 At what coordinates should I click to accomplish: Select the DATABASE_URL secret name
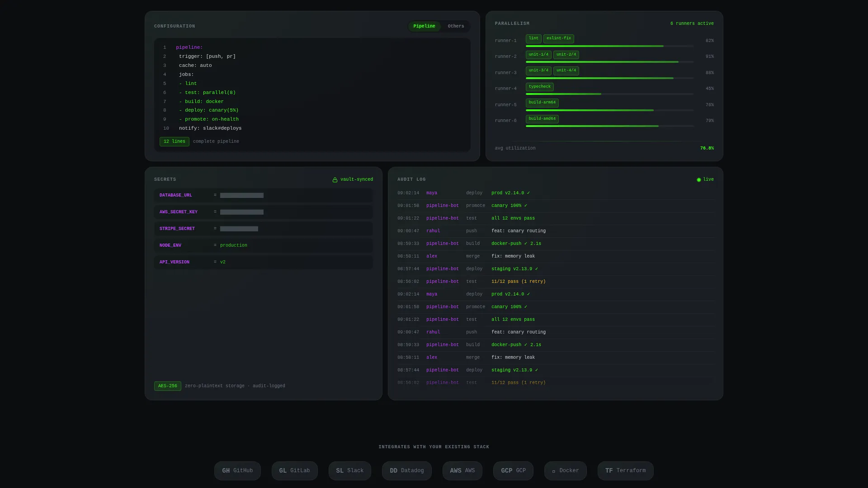point(176,195)
